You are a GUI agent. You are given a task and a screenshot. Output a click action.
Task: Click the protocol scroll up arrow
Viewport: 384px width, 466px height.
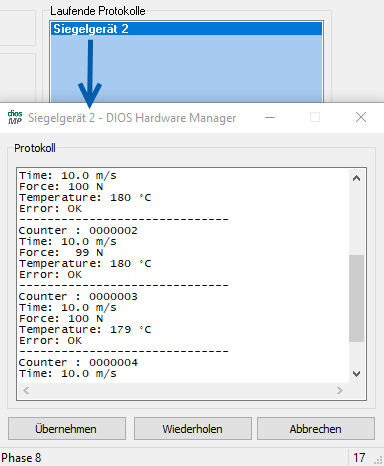click(x=356, y=178)
